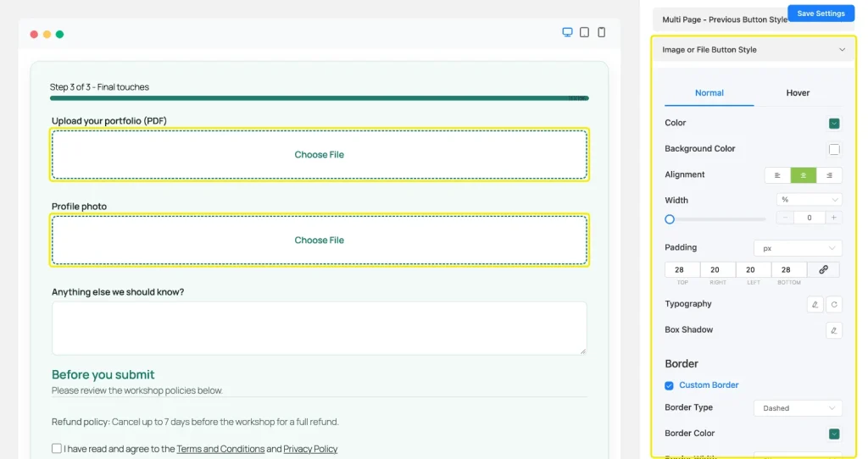Toggle linked padding values icon
This screenshot has height=459, width=868.
[823, 269]
